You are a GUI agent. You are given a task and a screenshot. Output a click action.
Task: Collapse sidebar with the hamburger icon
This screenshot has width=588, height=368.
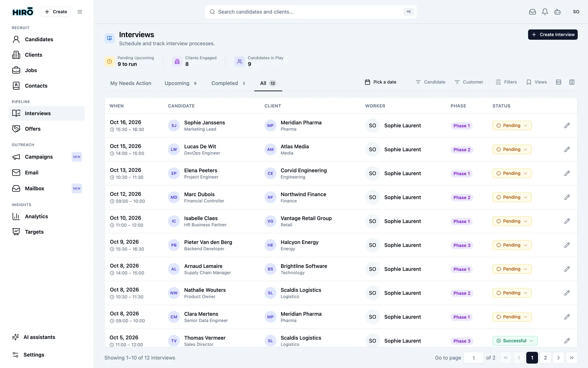click(x=80, y=12)
